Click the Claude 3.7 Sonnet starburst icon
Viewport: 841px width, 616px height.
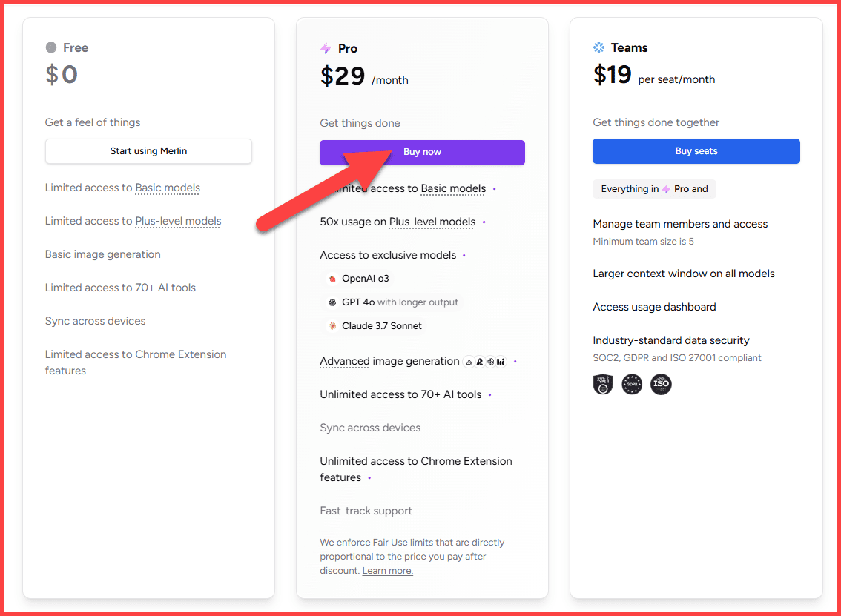point(332,325)
